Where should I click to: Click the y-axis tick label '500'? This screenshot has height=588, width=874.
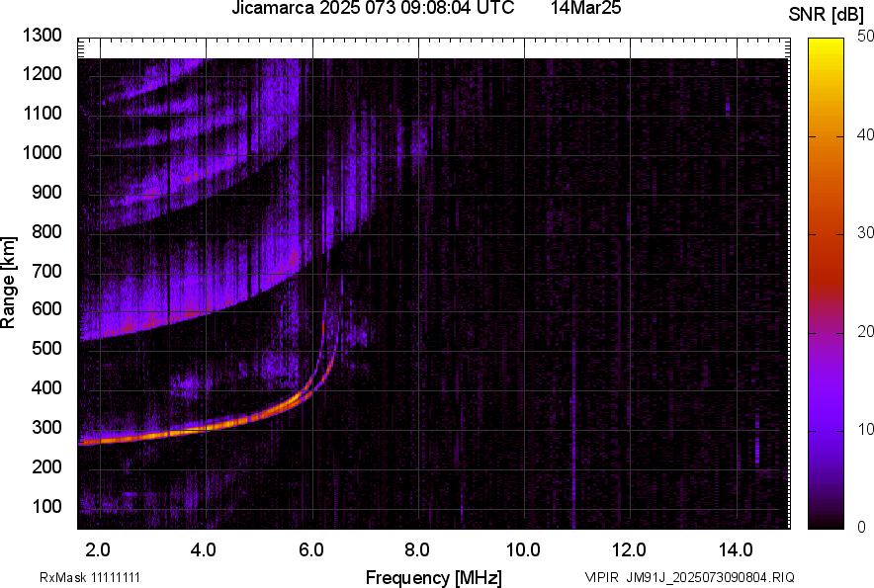click(46, 348)
